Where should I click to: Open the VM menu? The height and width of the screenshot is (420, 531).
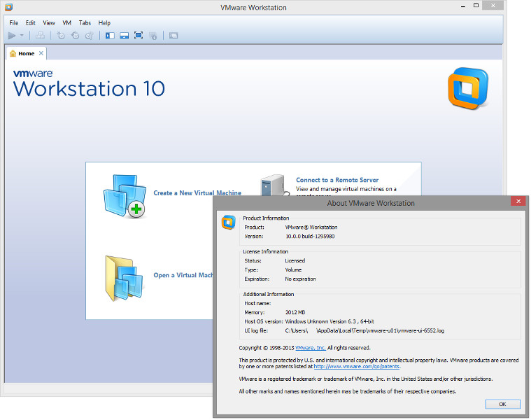pos(66,23)
